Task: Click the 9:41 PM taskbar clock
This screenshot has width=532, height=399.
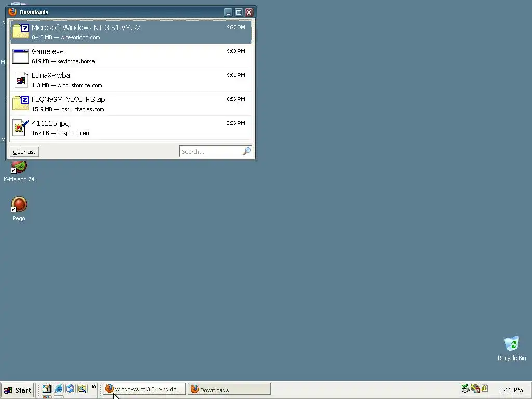Action: tap(510, 390)
